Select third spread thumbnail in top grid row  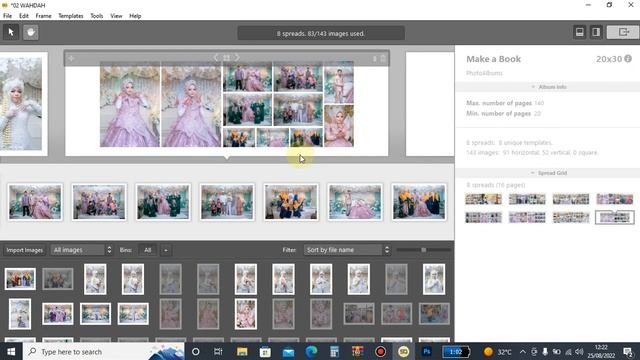pyautogui.click(x=571, y=199)
